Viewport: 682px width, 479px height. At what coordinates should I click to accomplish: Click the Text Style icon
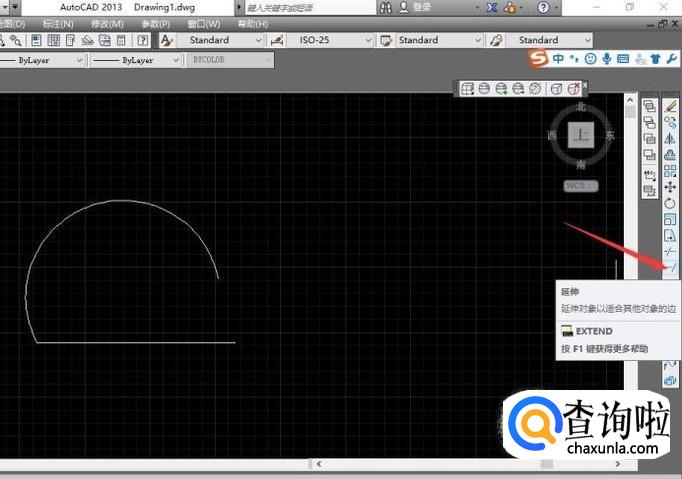(167, 41)
